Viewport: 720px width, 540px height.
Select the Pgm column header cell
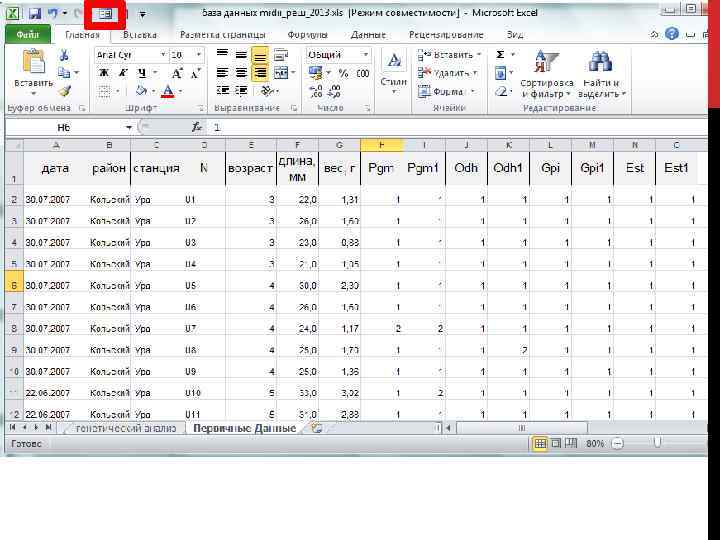(x=380, y=168)
